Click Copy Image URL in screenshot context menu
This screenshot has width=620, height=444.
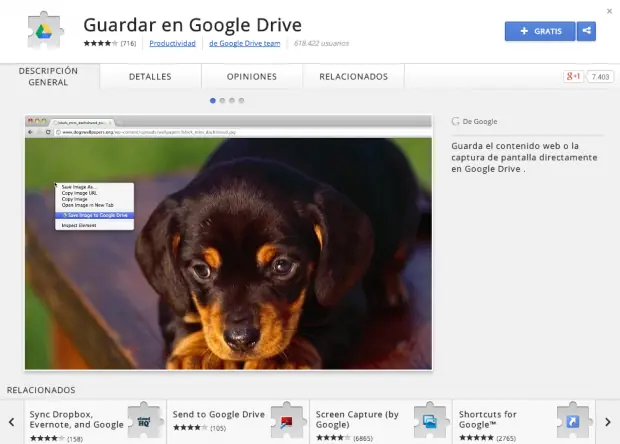point(79,193)
